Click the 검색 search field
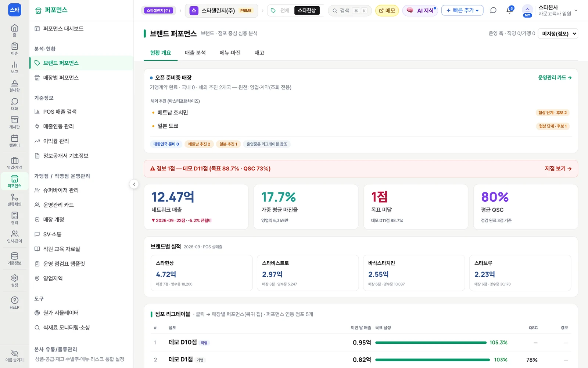 [349, 10]
